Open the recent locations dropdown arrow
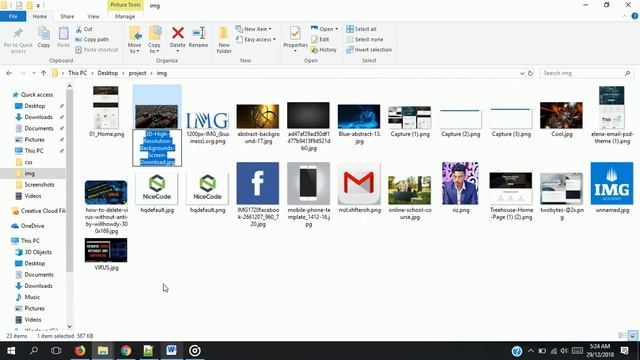 [x=34, y=73]
